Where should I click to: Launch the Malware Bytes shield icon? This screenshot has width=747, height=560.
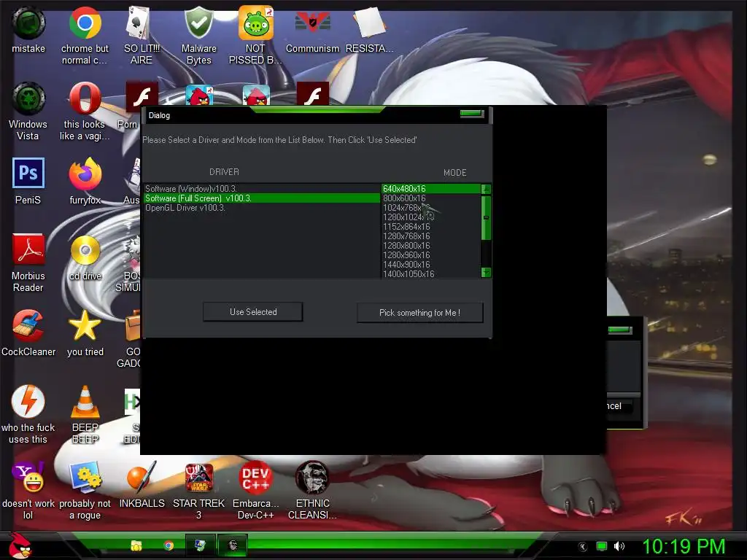pos(198,23)
